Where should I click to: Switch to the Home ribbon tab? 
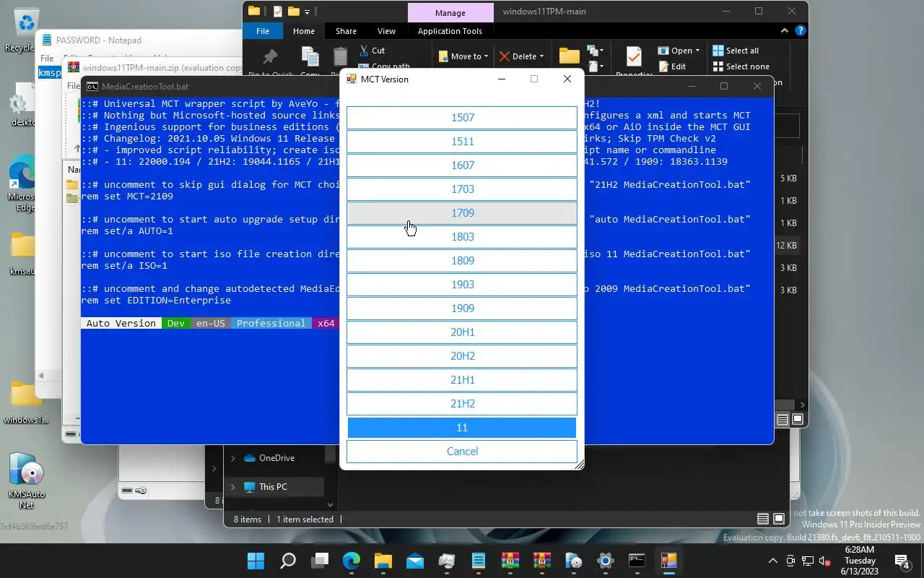click(x=303, y=31)
